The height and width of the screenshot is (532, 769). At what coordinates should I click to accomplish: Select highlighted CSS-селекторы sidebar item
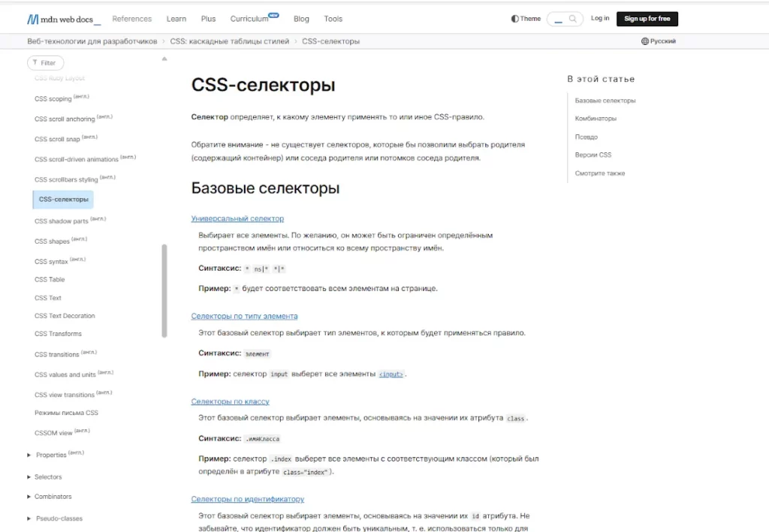63,200
